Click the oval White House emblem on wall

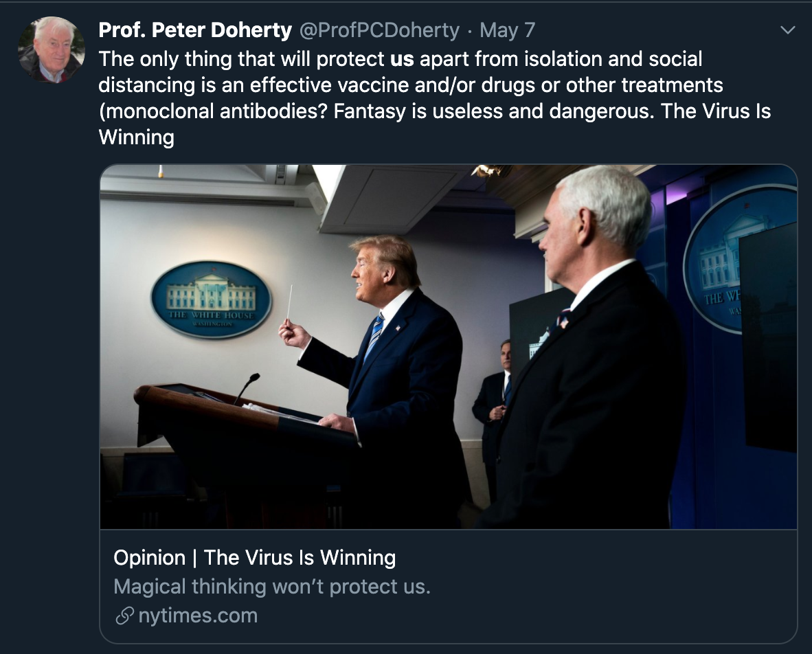(211, 299)
